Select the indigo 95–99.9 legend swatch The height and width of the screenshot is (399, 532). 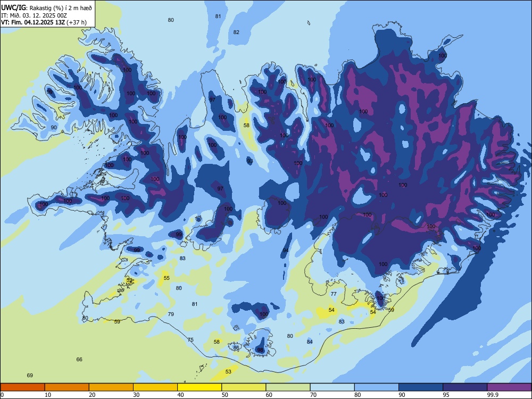click(x=465, y=387)
